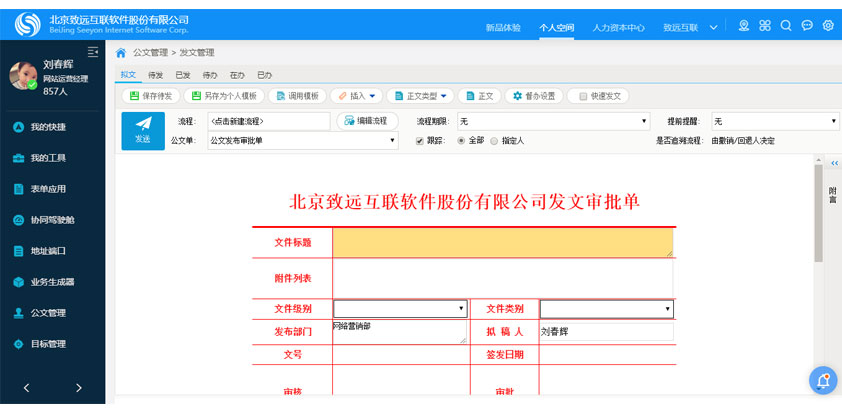Collapse the sidebar with menu toggle icon
The width and height of the screenshot is (842, 415).
[93, 52]
